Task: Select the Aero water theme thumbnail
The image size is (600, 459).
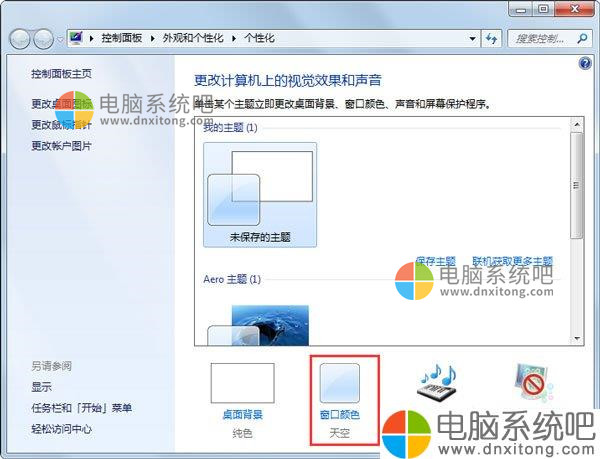Action: tap(258, 325)
